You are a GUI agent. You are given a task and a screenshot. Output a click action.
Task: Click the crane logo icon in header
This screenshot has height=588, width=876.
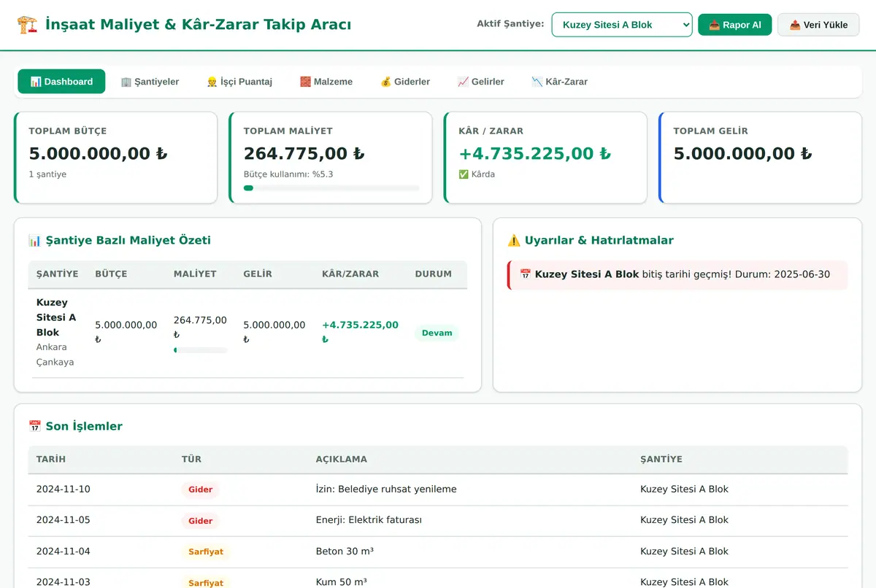(x=27, y=25)
